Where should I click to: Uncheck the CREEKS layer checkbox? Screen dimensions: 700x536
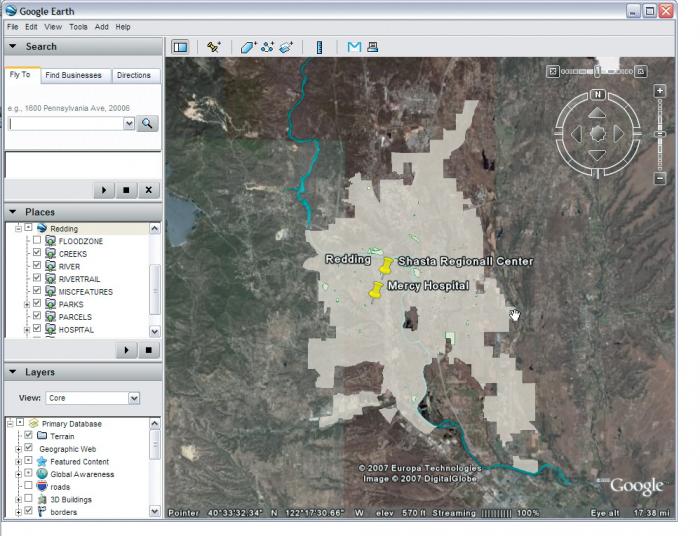[37, 254]
